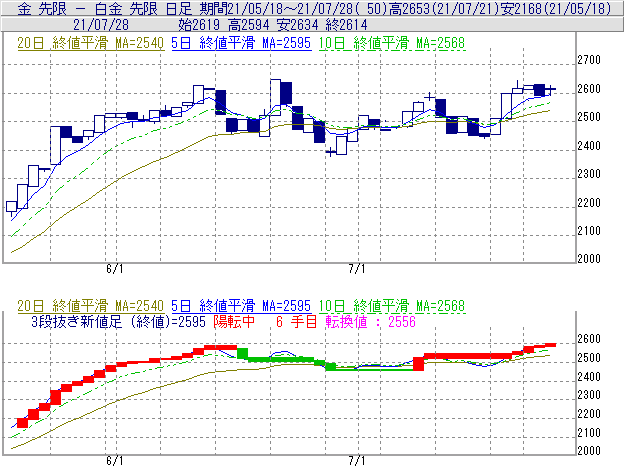Click the 安2634 value in the second header row
624x475 pixels.
point(298,25)
